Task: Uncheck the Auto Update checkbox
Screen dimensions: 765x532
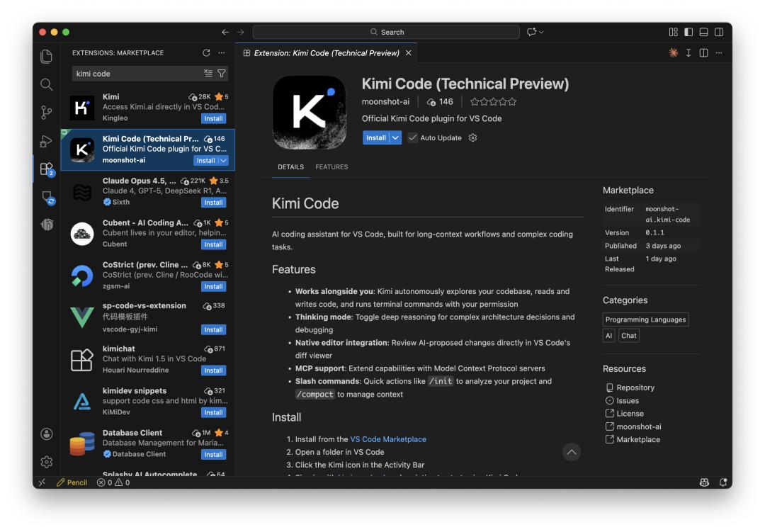Action: pyautogui.click(x=412, y=138)
